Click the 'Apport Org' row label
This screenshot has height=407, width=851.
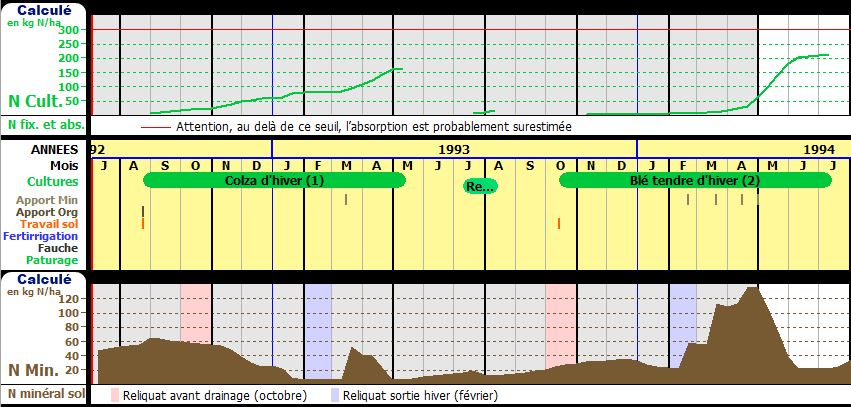point(47,212)
